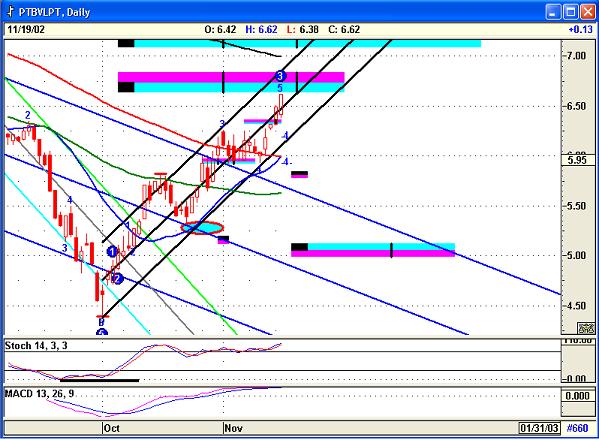Click the Stoch 14, 3, 3 indicator label

(x=36, y=346)
